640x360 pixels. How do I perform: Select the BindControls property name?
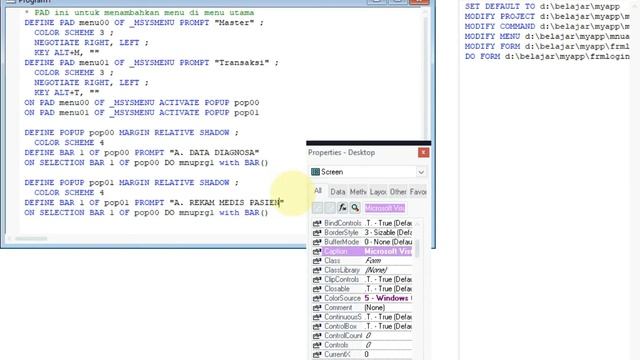pyautogui.click(x=343, y=223)
